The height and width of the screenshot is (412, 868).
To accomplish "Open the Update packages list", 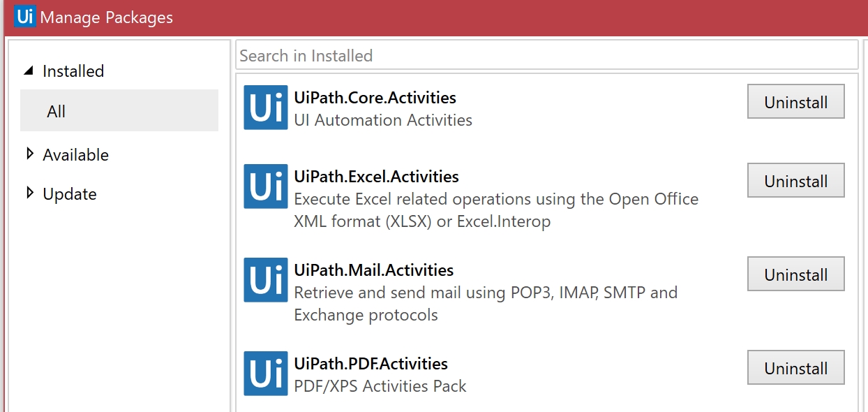I will (x=70, y=193).
